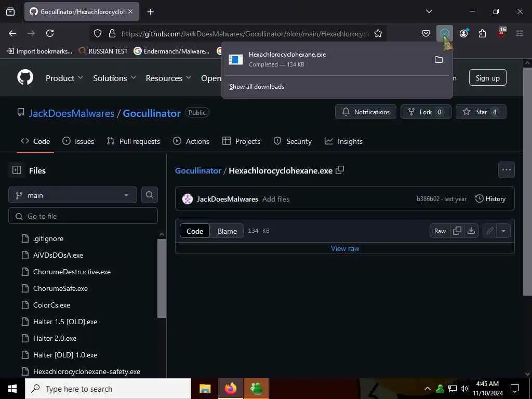The width and height of the screenshot is (532, 399).
Task: Open .gitignore in file list
Action: [x=48, y=238]
